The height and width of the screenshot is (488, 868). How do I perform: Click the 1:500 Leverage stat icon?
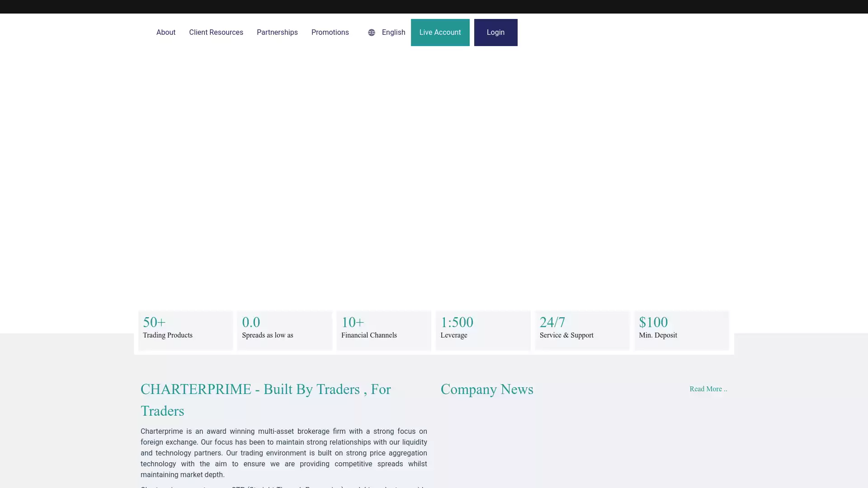(483, 331)
